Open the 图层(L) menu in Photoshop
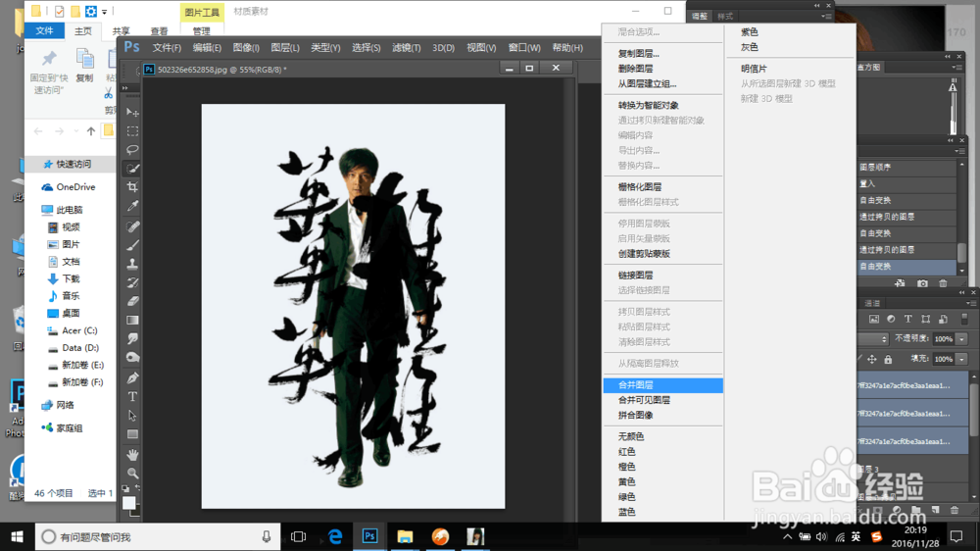This screenshot has width=980, height=551. point(285,47)
